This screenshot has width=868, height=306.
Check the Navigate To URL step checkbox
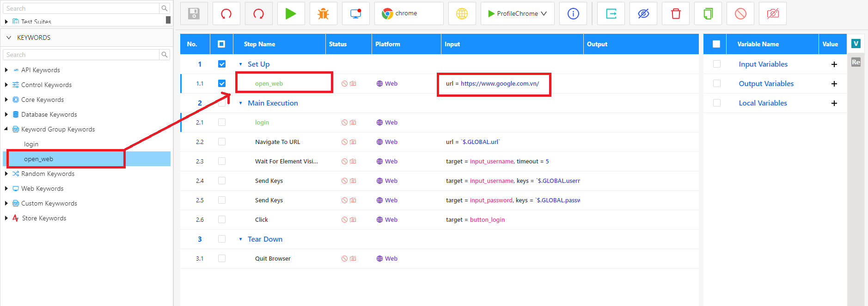(x=222, y=142)
